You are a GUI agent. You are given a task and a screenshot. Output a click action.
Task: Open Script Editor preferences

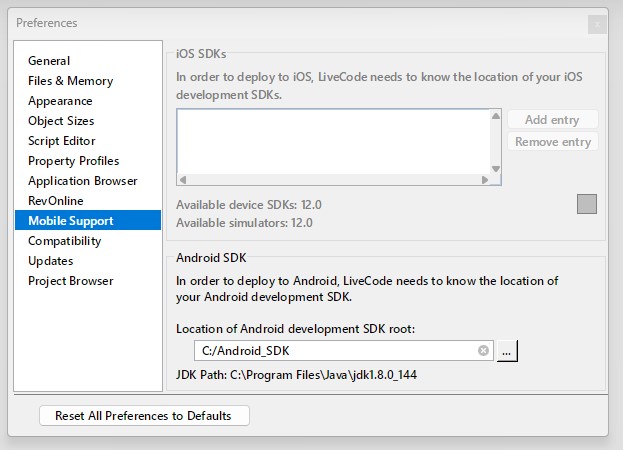[x=63, y=141]
